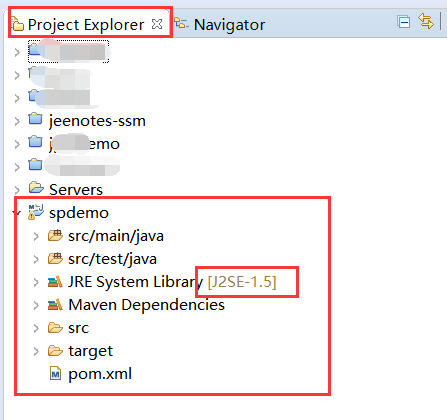447x420 pixels.
Task: Click the target folder icon
Action: 55,351
